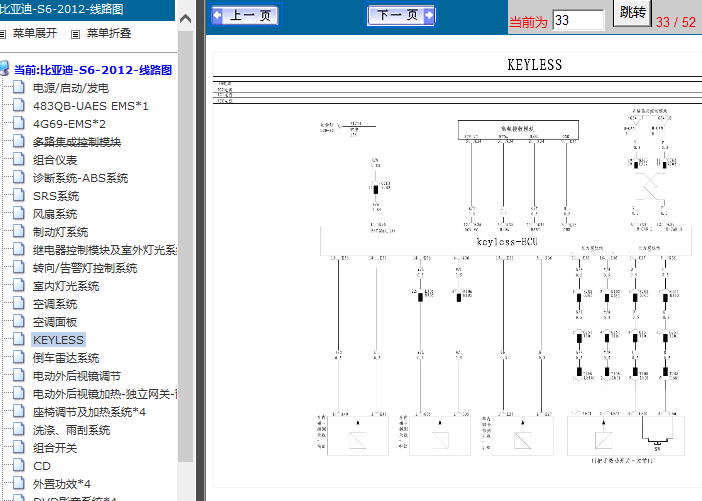This screenshot has width=702, height=501.
Task: Click the 33 / 52 page counter
Action: tap(676, 22)
